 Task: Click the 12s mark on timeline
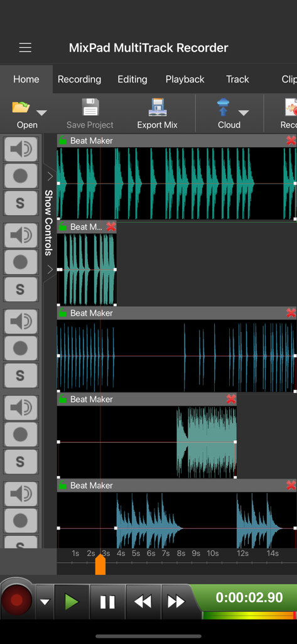click(242, 553)
